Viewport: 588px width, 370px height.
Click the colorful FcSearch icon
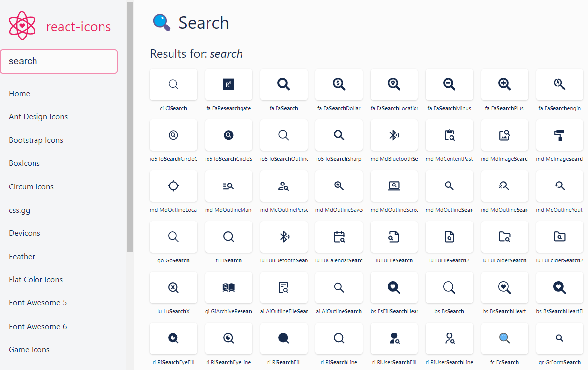tap(504, 338)
